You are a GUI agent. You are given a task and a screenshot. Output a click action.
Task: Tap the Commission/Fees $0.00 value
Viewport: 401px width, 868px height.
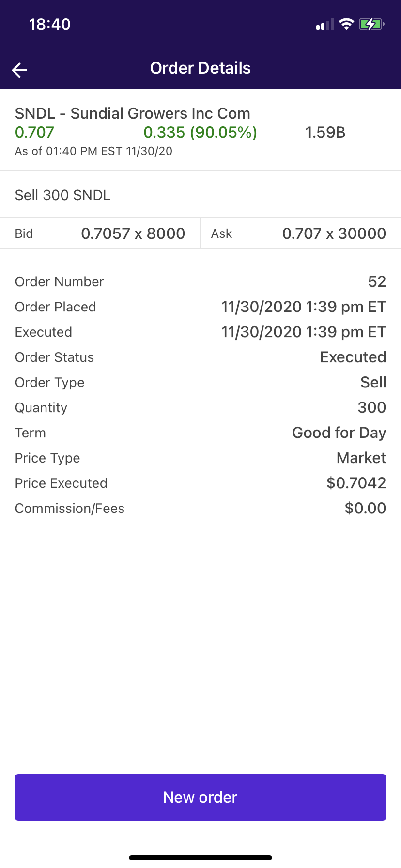click(365, 508)
